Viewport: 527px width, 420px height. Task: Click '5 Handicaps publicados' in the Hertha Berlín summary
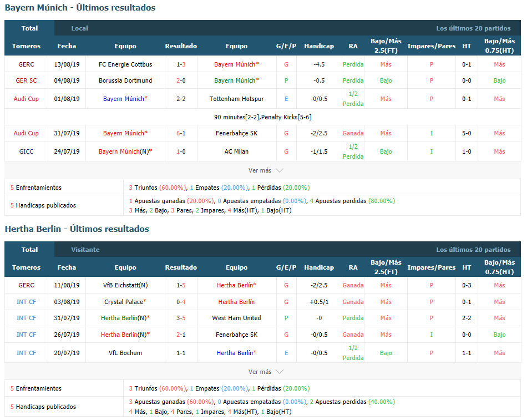[43, 407]
